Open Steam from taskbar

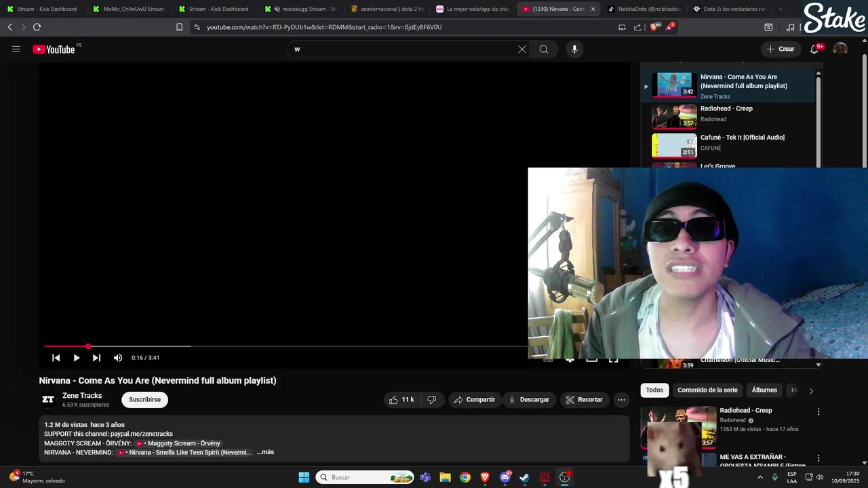coord(524,477)
